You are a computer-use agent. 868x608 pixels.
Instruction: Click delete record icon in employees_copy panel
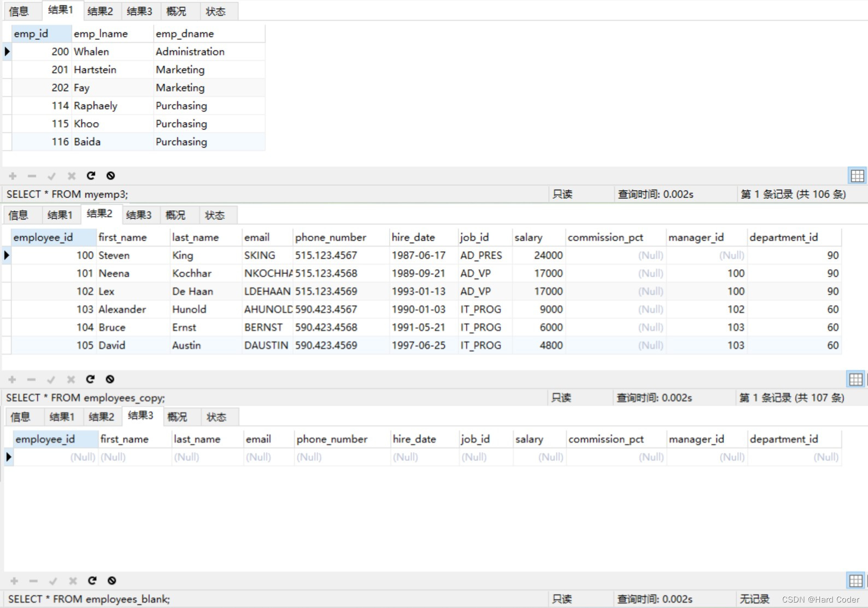tap(31, 379)
